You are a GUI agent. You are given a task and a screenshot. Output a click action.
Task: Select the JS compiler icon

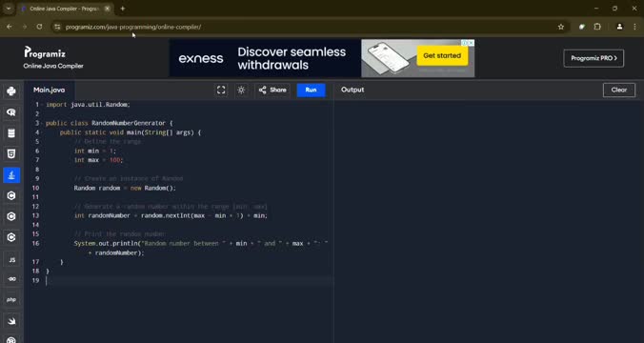(11, 259)
